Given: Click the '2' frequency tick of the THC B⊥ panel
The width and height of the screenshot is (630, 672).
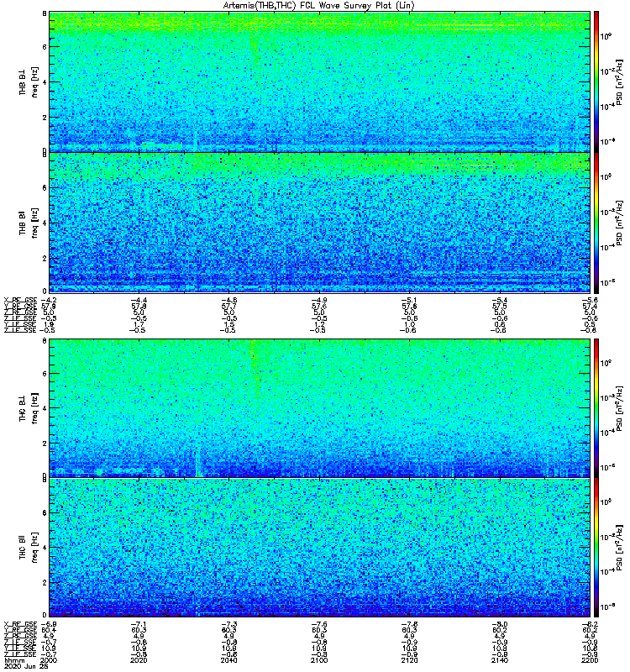Looking at the screenshot, I should [x=45, y=444].
